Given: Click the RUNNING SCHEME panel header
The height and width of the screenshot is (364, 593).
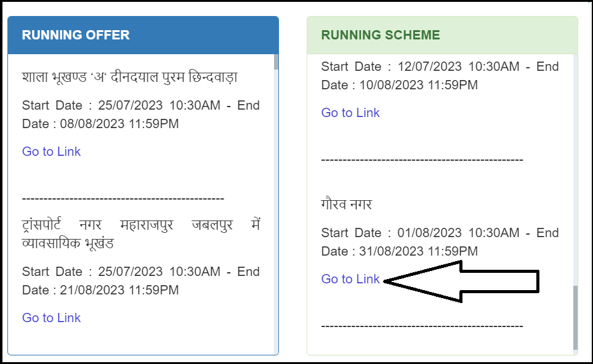Looking at the screenshot, I should pos(442,35).
